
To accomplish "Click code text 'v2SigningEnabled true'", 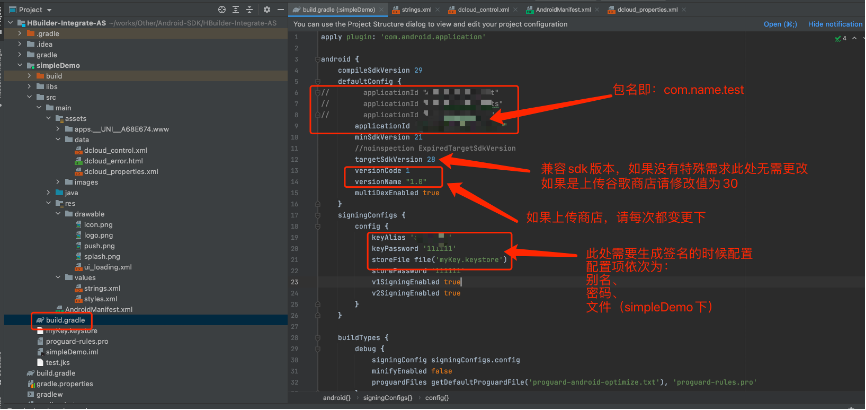I will [x=416, y=293].
